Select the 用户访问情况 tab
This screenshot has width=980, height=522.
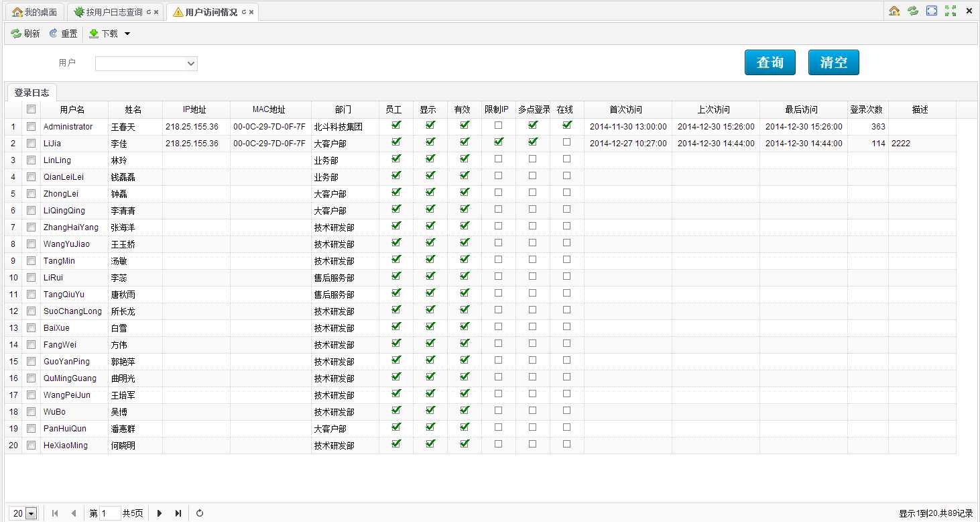pos(211,12)
